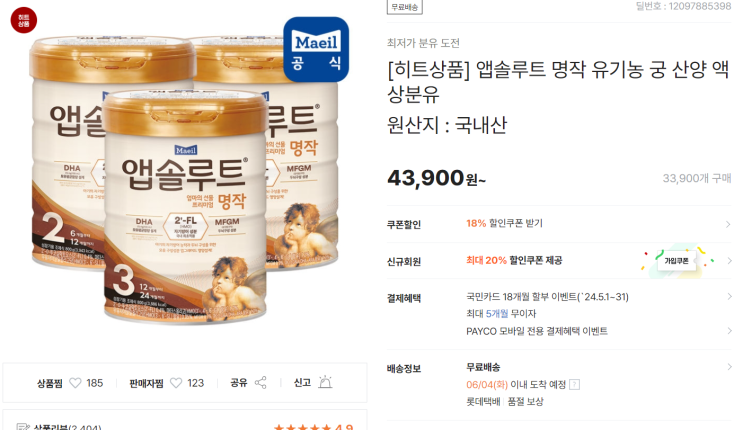The image size is (743, 430).
Task: Click the 최대 20% 할인쿠폰 제공 link
Action: coord(514,260)
